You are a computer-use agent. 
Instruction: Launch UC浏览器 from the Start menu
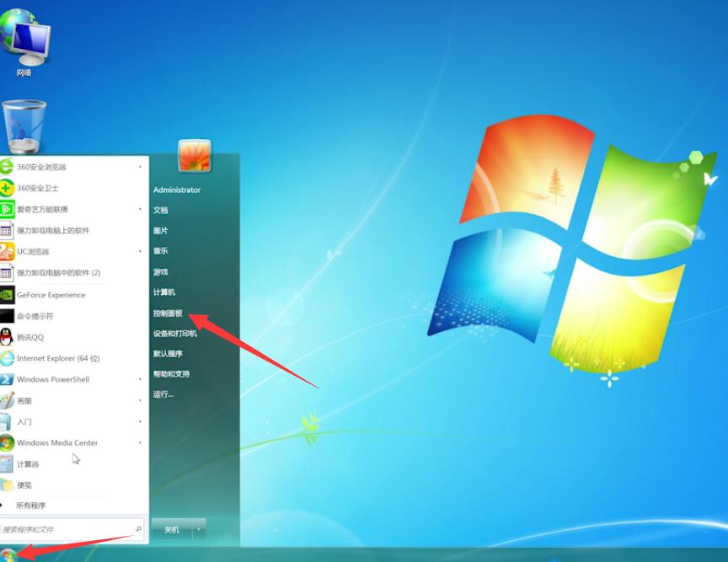click(x=73, y=252)
